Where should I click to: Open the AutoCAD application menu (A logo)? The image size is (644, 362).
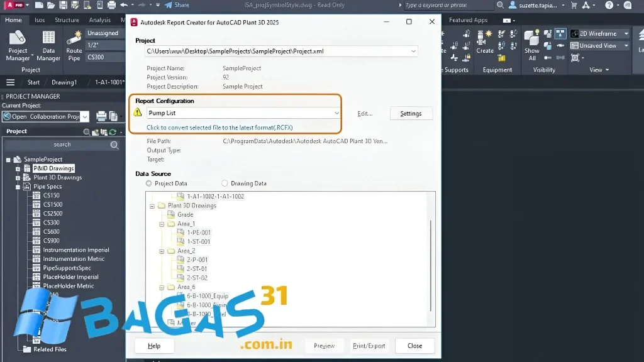[15, 5]
